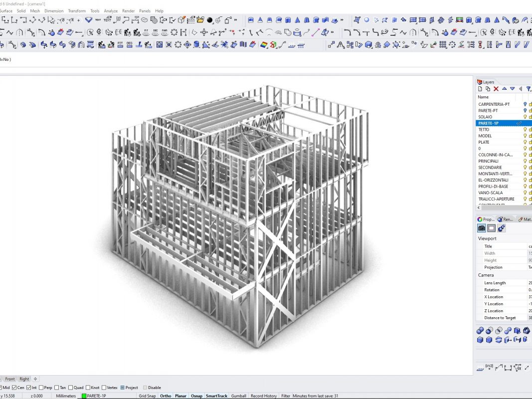Open the Analyze menu
The height and width of the screenshot is (399, 532).
point(111,11)
